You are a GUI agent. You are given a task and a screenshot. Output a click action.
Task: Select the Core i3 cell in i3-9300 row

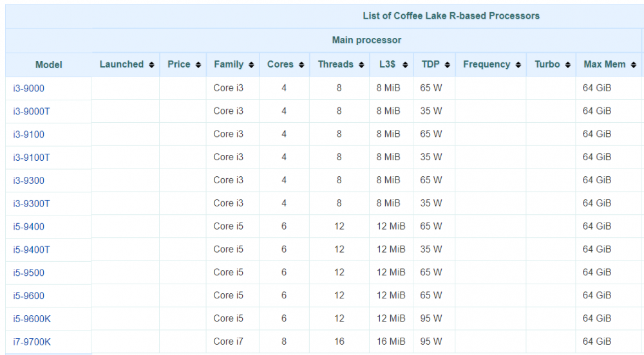(232, 180)
